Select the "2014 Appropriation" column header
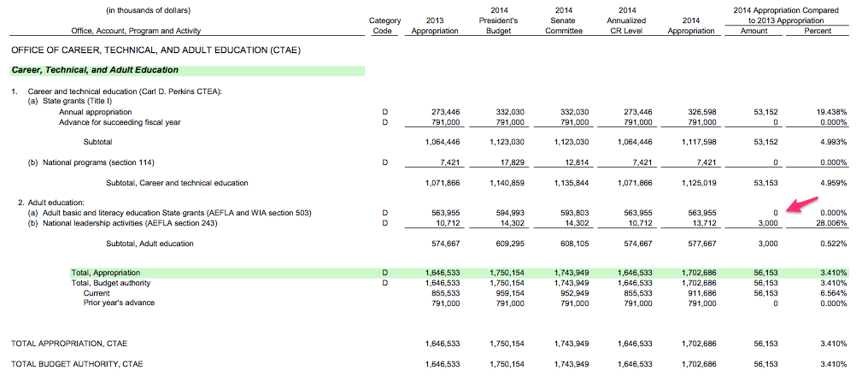Image resolution: width=868 pixels, height=382 pixels. pos(691,26)
